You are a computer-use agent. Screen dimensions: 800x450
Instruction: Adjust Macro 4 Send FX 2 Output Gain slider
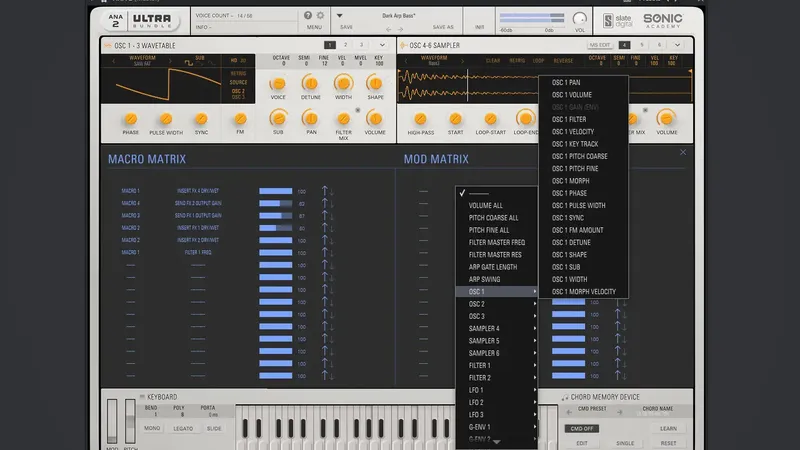click(x=276, y=203)
